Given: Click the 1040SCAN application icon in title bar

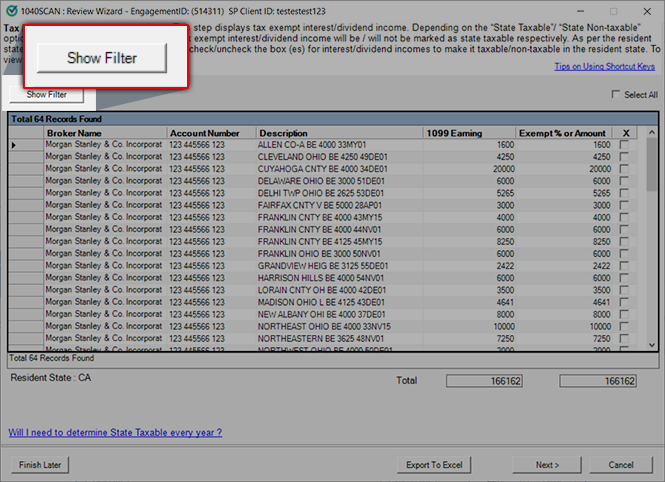Looking at the screenshot, I should click(11, 9).
